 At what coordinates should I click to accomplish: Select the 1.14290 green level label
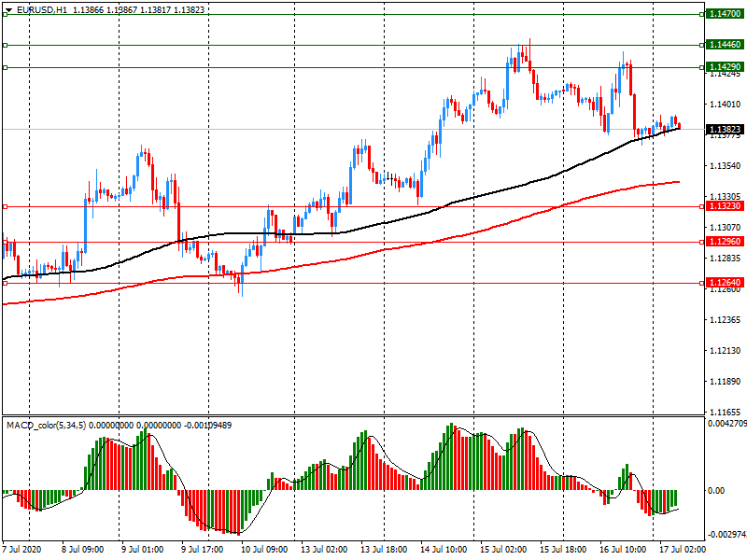(x=725, y=67)
